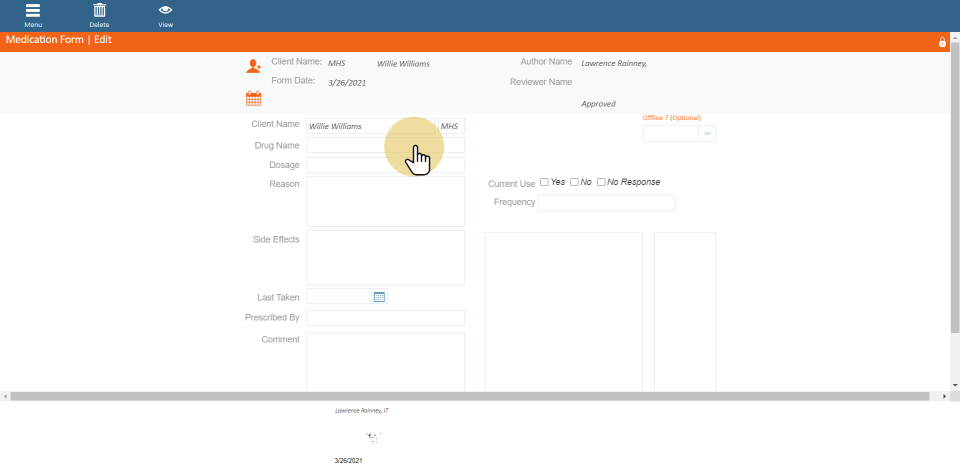960x469 pixels.
Task: Check the Current Use Yes checkbox
Action: (x=544, y=182)
